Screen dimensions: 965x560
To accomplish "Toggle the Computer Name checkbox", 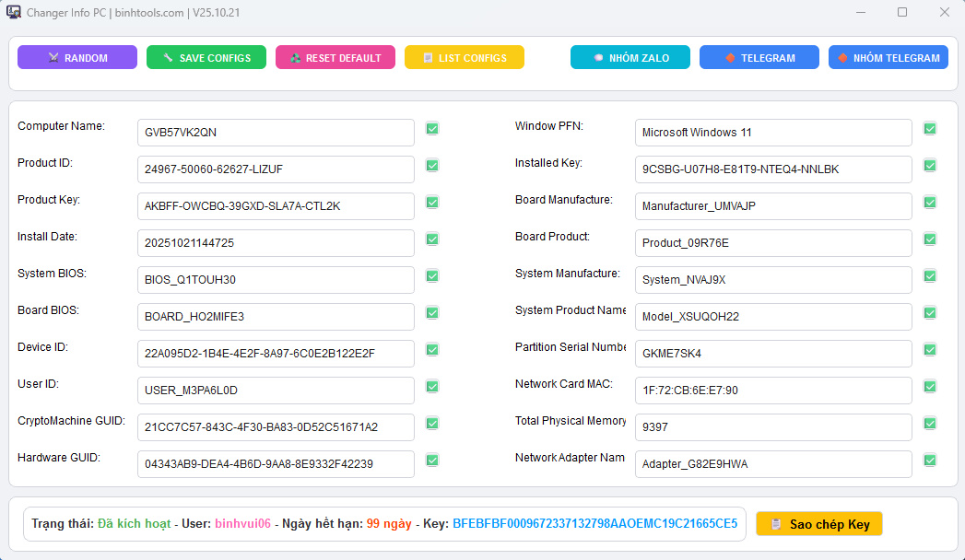I will [432, 129].
